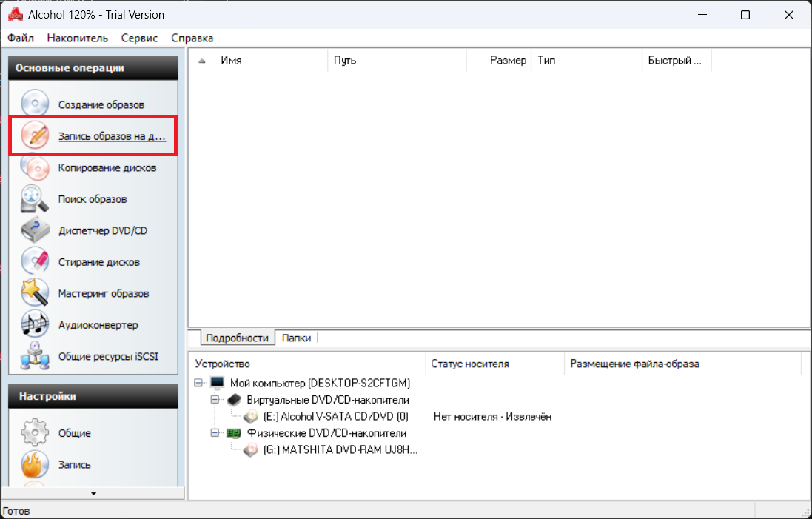Sort list by Имя column header
Image resolution: width=812 pixels, height=519 pixels.
pyautogui.click(x=231, y=61)
